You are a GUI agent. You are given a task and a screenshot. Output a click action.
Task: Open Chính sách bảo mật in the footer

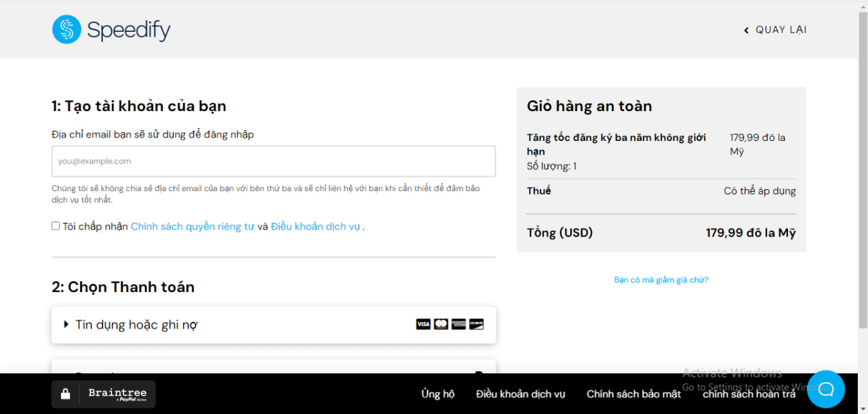pyautogui.click(x=634, y=394)
